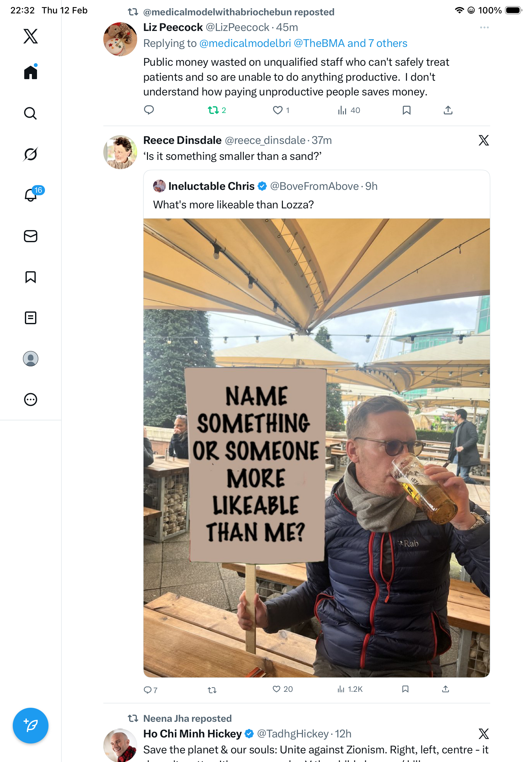The width and height of the screenshot is (532, 762).
Task: Open the quoted Lozza sign photo
Action: pos(316,447)
